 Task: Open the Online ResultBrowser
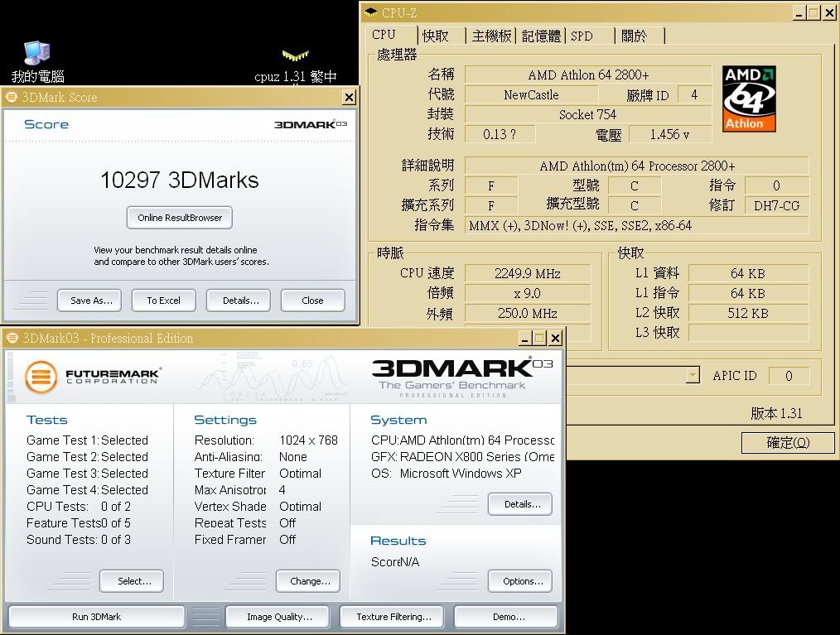180,218
